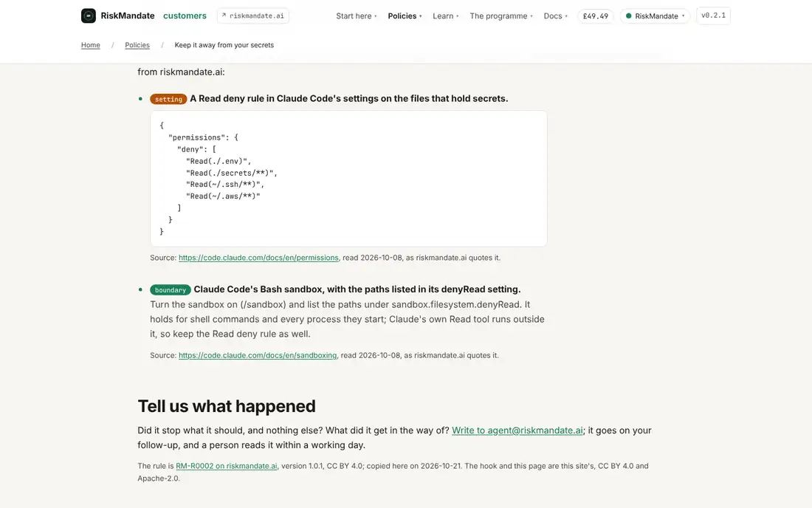Click the 'Read deny rule' bold heading

[349, 98]
